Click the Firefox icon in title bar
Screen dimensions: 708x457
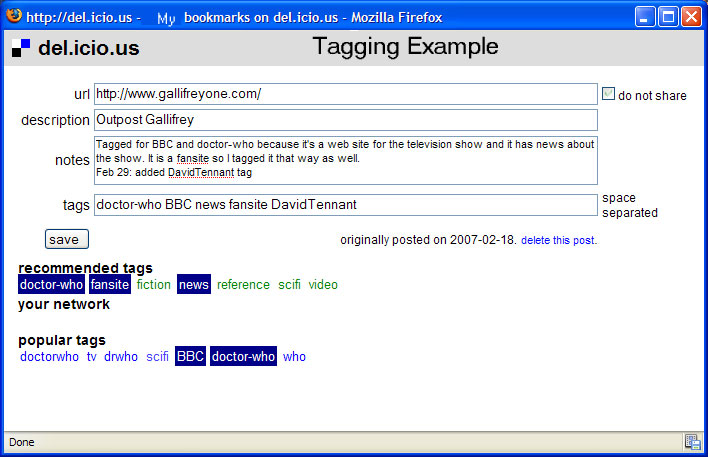14,16
